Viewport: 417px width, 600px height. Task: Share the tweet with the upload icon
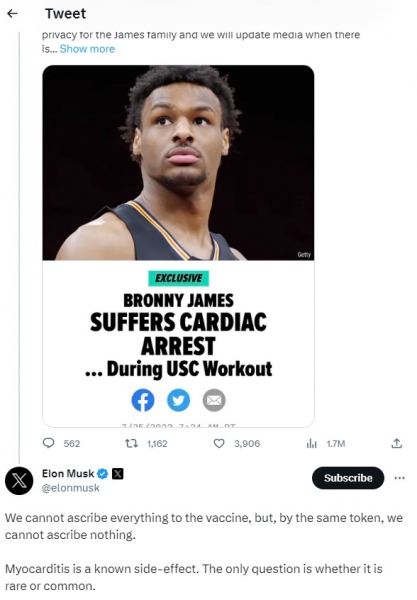(x=397, y=443)
